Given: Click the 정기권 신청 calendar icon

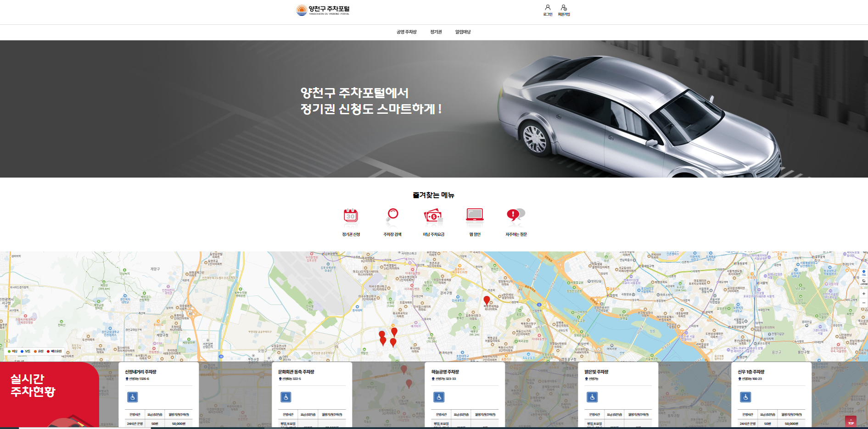Looking at the screenshot, I should (351, 215).
